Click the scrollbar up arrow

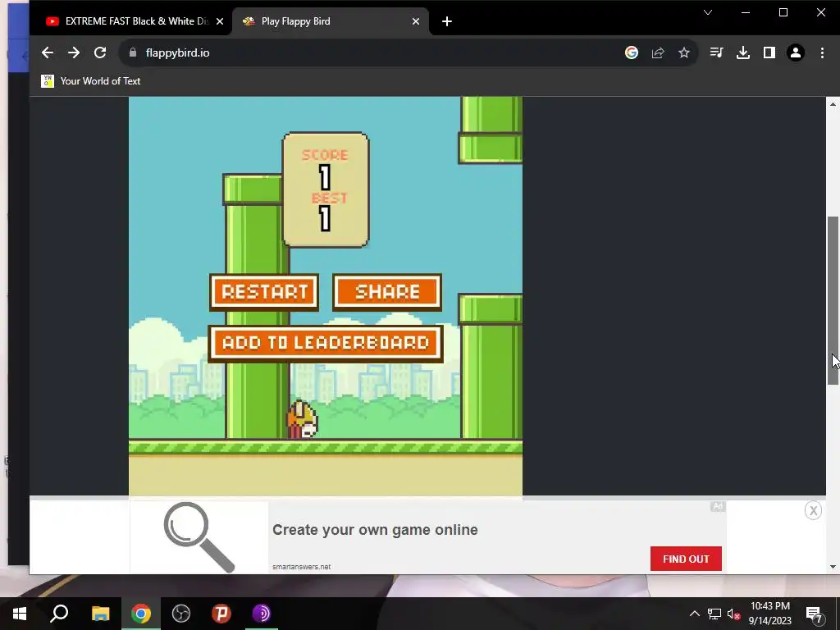pos(833,104)
